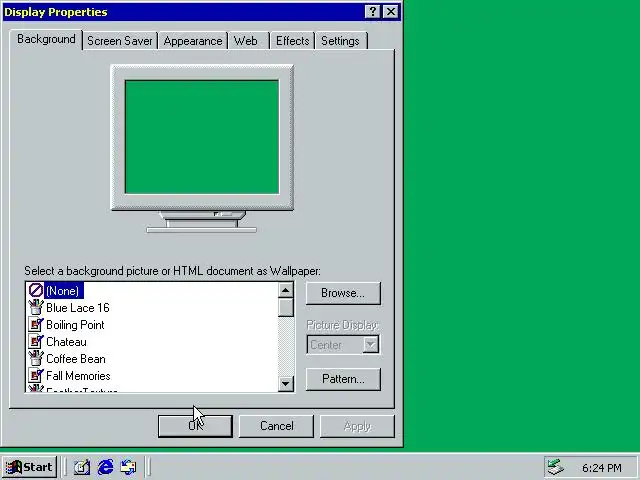Click the monitor preview image
This screenshot has width=640, height=480.
[x=202, y=149]
